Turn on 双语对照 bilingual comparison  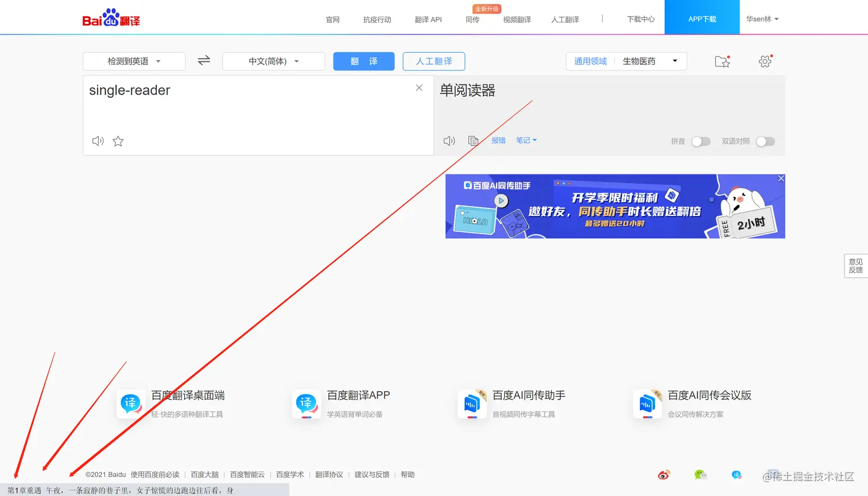(766, 141)
